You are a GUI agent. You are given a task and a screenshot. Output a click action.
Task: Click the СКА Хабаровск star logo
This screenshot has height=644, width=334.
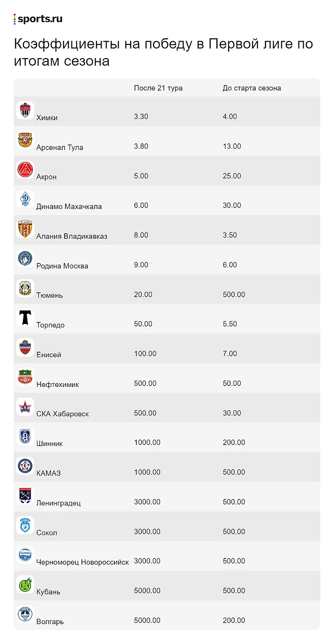pos(25,407)
